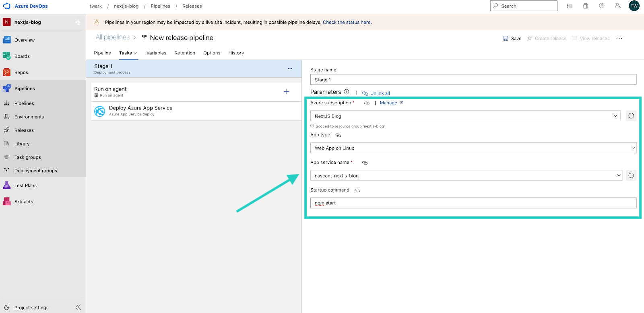Switch to the Pipeline tab

(102, 53)
